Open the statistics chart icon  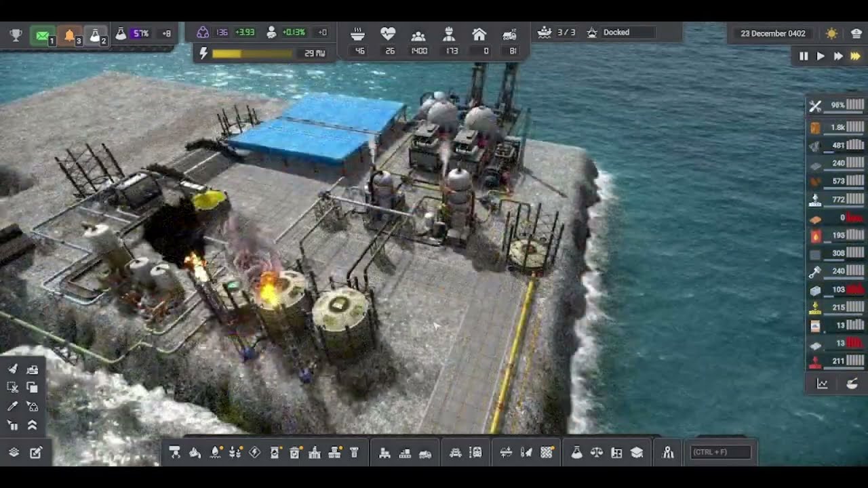coord(822,384)
